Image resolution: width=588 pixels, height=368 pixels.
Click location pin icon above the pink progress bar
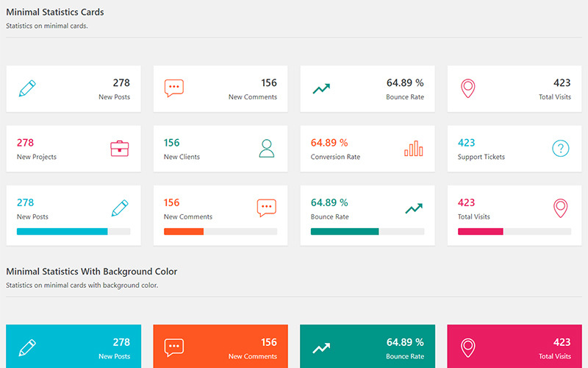561,208
